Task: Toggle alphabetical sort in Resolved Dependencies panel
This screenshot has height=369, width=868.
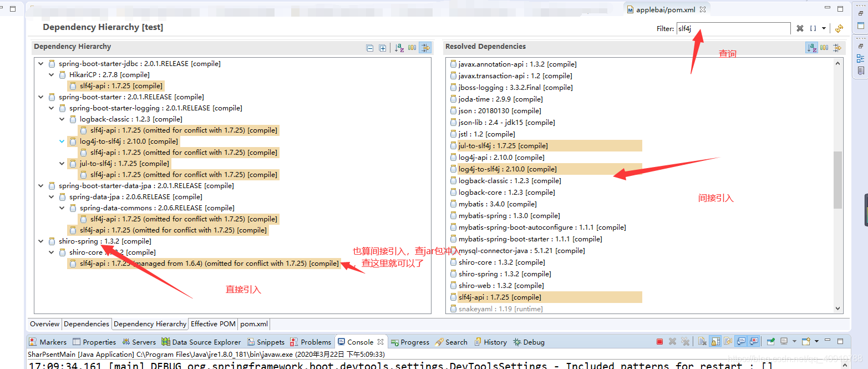Action: tap(811, 48)
